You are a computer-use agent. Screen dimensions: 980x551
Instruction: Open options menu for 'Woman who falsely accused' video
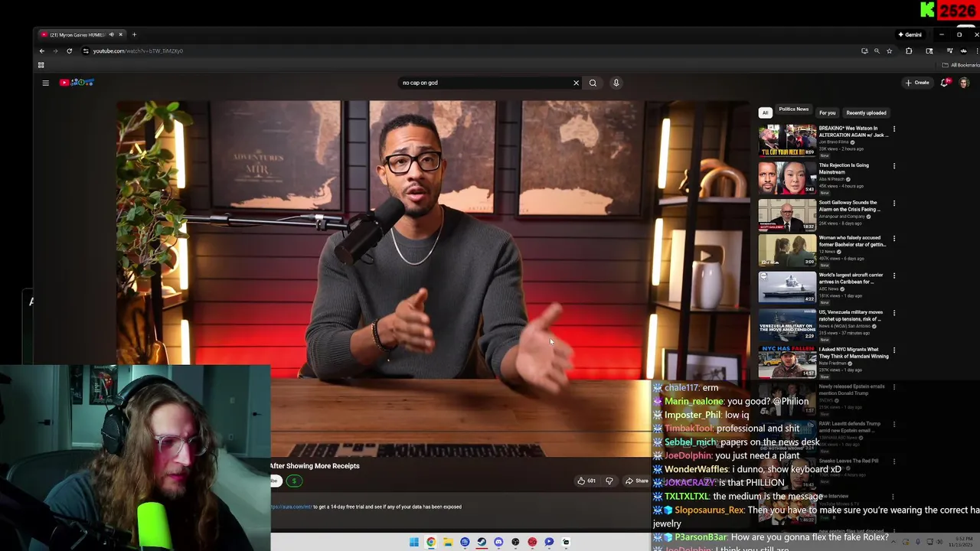pyautogui.click(x=893, y=239)
